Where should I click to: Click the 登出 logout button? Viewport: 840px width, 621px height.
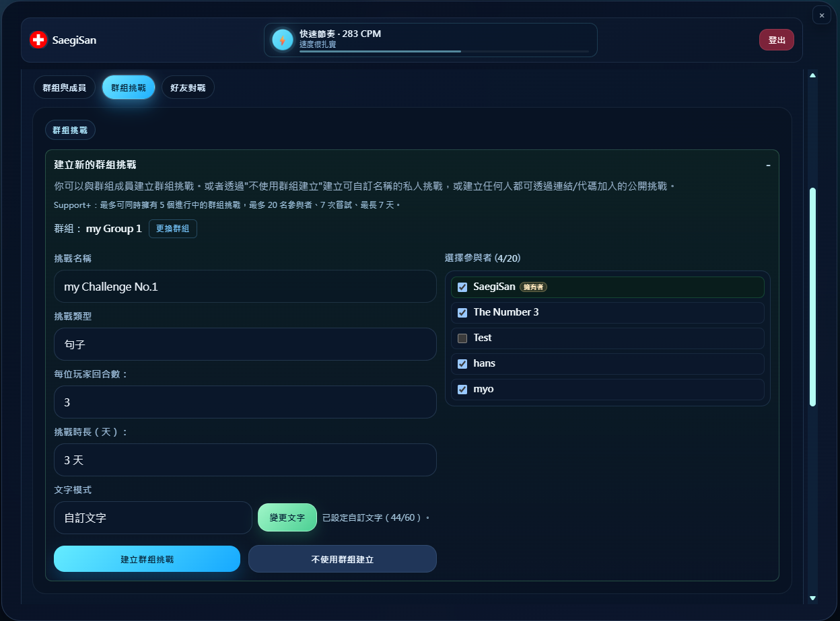pos(777,40)
